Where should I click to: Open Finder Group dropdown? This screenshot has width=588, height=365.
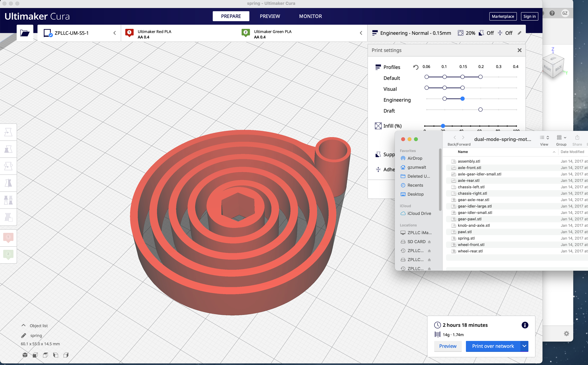(561, 137)
